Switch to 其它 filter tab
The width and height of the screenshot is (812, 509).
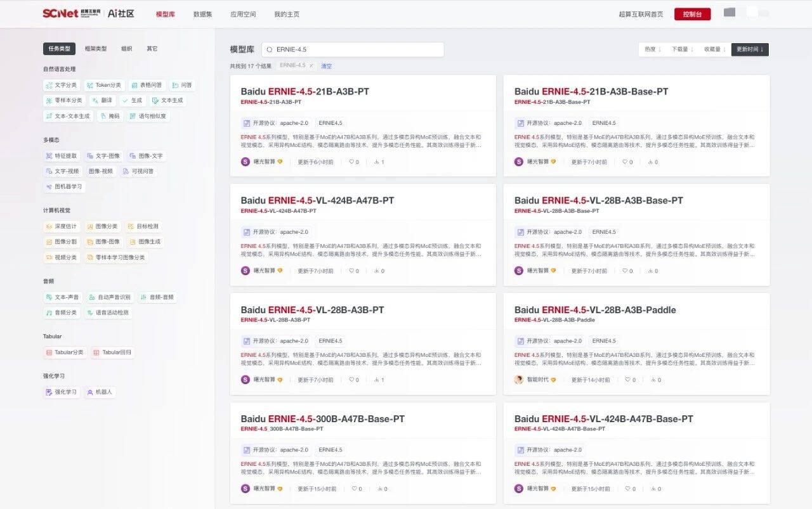[152, 49]
